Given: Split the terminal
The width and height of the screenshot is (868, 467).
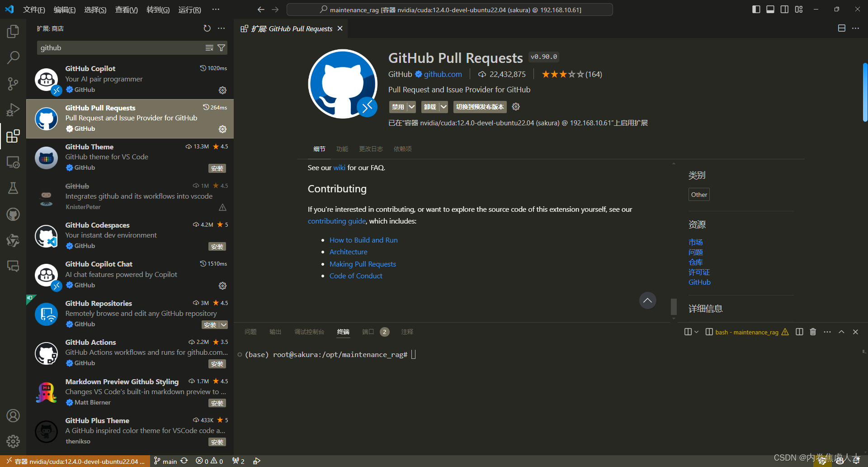Looking at the screenshot, I should point(799,332).
